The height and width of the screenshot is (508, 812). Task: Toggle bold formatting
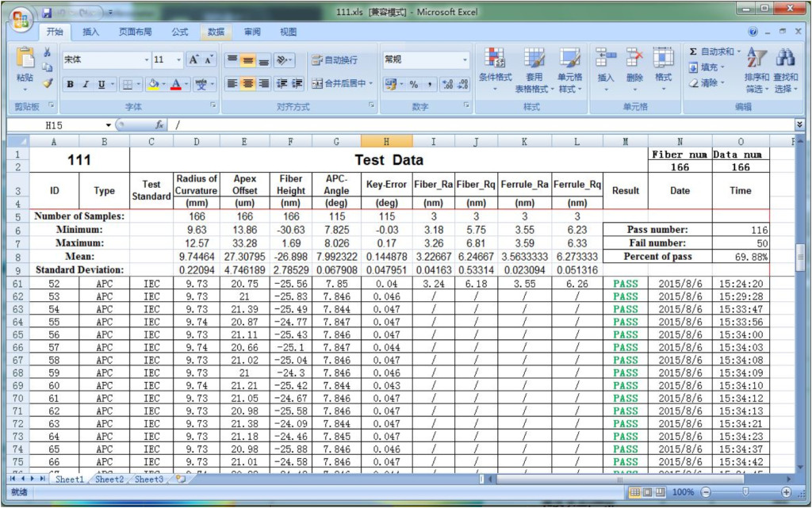coord(71,84)
